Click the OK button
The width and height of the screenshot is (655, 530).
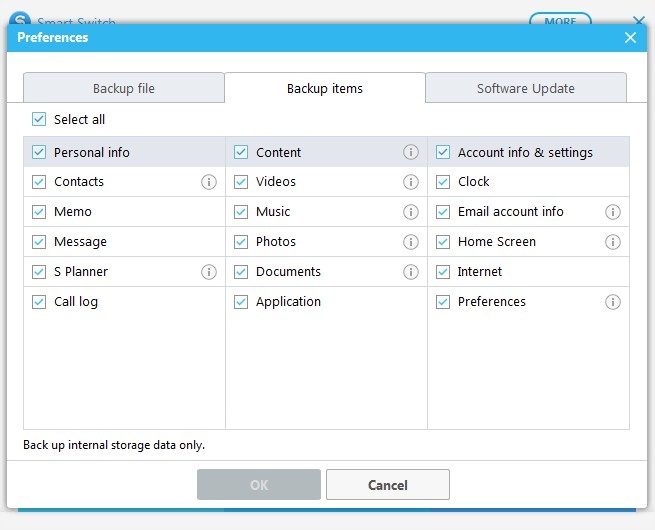tap(259, 484)
